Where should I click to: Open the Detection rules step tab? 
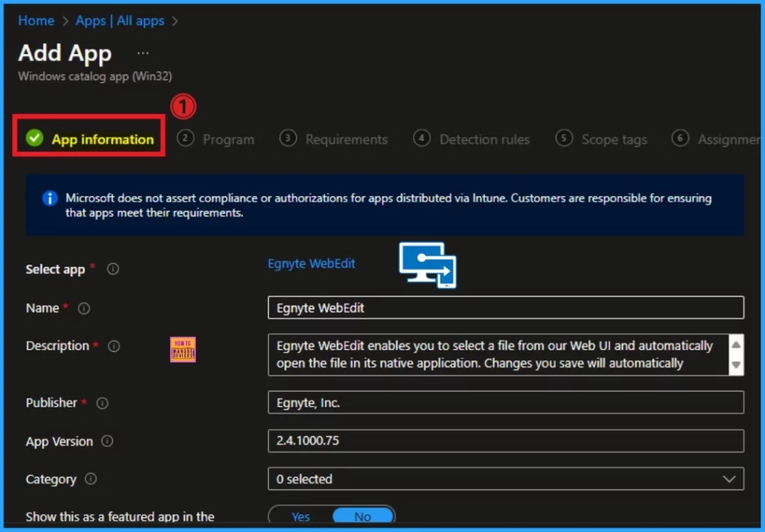(471, 139)
